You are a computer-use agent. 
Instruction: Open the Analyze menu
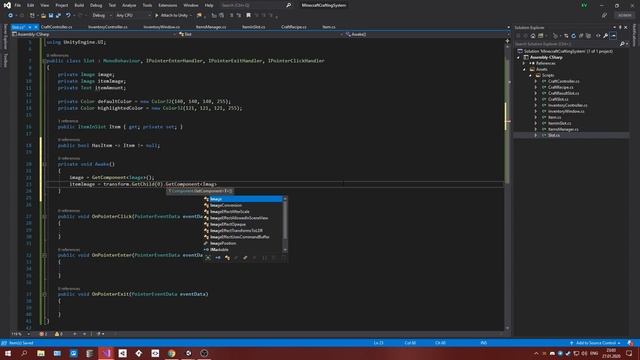click(129, 5)
